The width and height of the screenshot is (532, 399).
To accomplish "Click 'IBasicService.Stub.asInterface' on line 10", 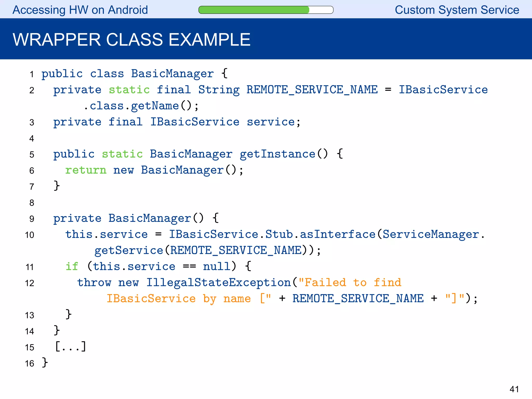I will coord(272,235).
